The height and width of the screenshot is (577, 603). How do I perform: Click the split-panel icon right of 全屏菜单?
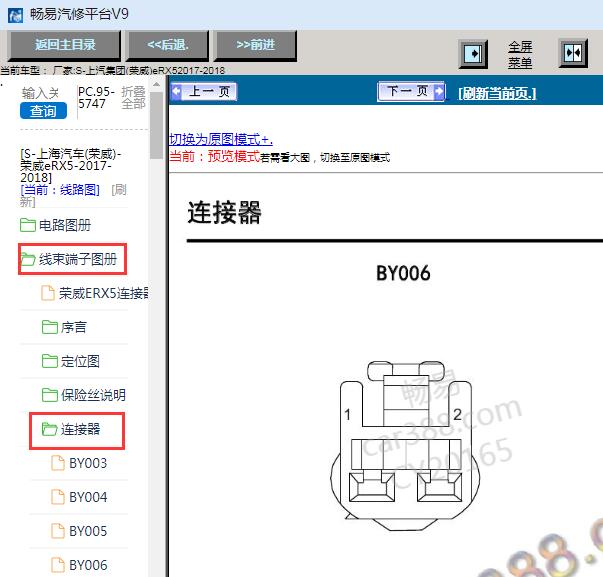coord(573,53)
